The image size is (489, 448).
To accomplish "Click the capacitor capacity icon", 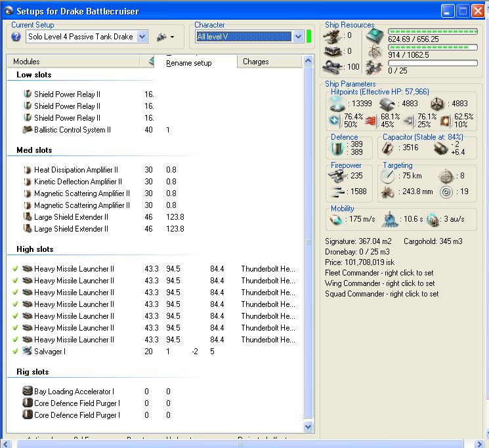I will coord(388,148).
